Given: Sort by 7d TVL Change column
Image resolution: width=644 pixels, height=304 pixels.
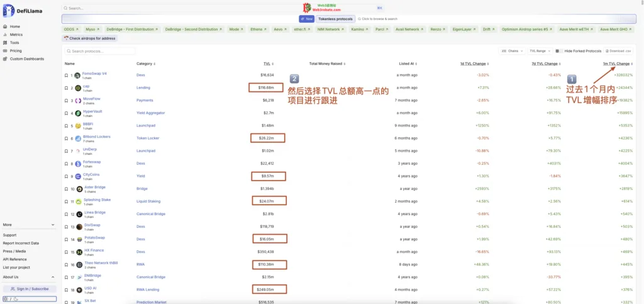Looking at the screenshot, I should [547, 64].
